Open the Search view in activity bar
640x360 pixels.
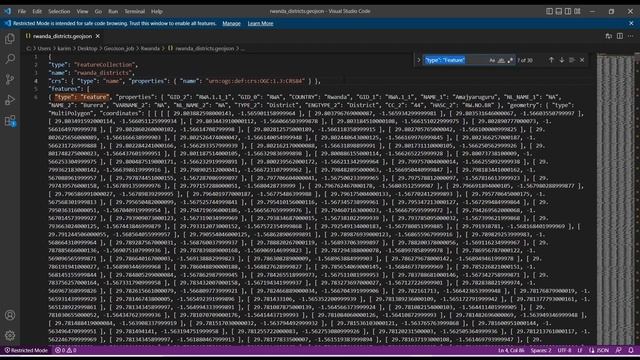pos(10,59)
